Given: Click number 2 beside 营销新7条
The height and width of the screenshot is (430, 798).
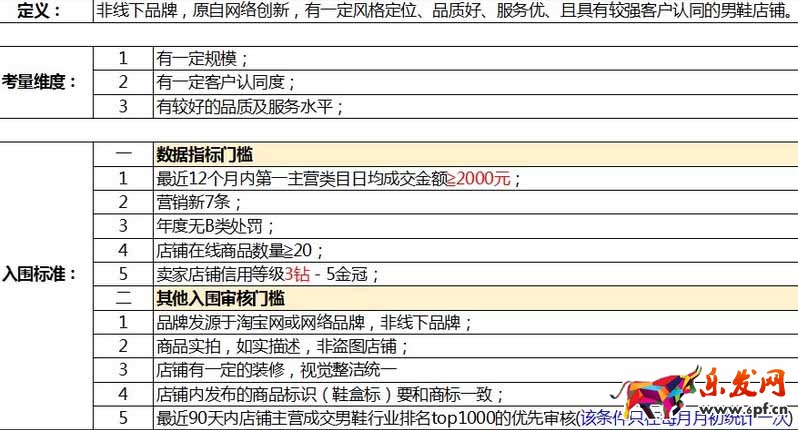Looking at the screenshot, I should pyautogui.click(x=123, y=203).
